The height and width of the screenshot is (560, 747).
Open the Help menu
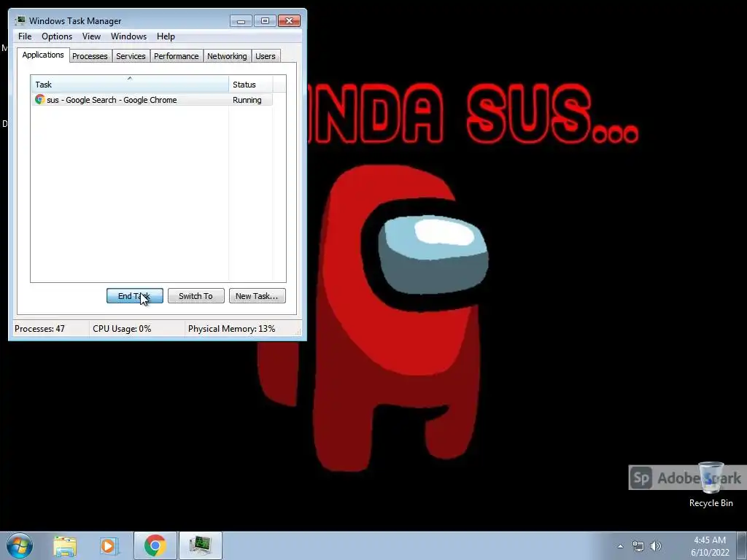[166, 36]
